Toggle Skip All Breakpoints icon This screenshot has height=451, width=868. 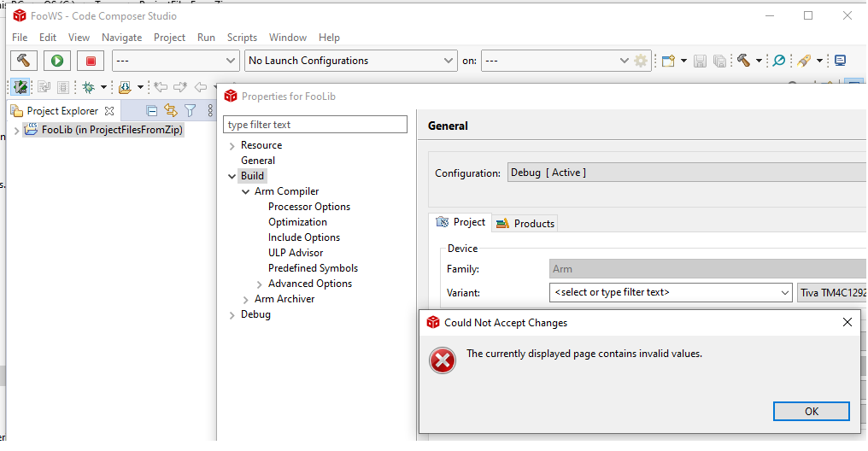click(778, 61)
